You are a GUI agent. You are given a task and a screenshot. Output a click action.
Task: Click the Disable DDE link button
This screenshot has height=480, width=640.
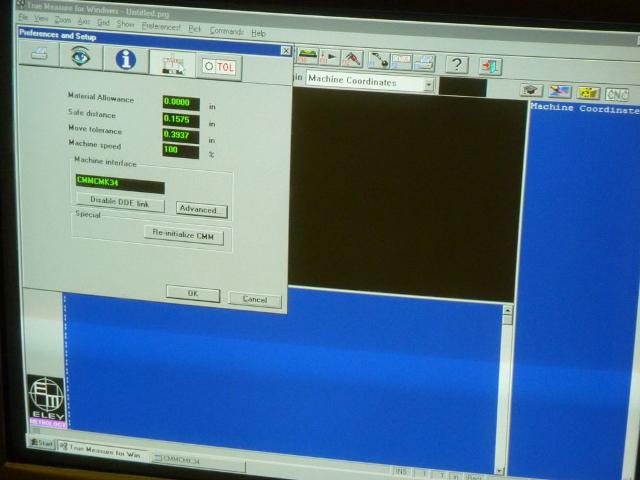(120, 203)
